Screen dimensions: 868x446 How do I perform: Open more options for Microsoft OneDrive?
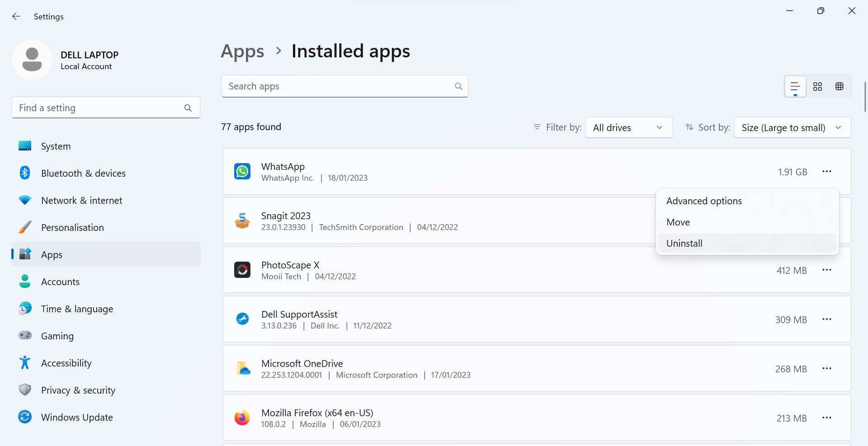[827, 369]
